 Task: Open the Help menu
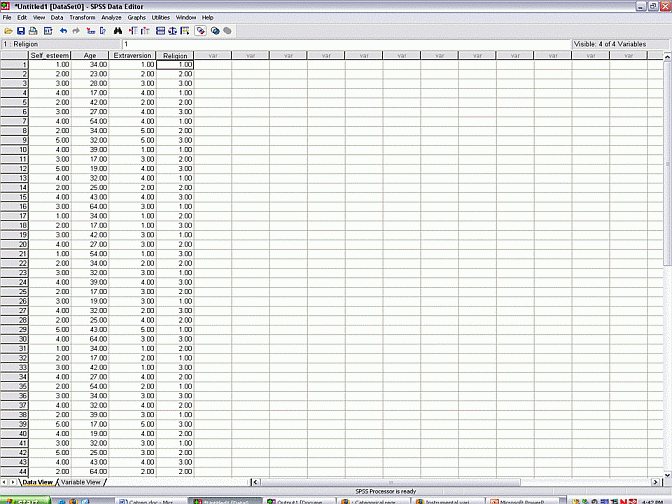[207, 18]
